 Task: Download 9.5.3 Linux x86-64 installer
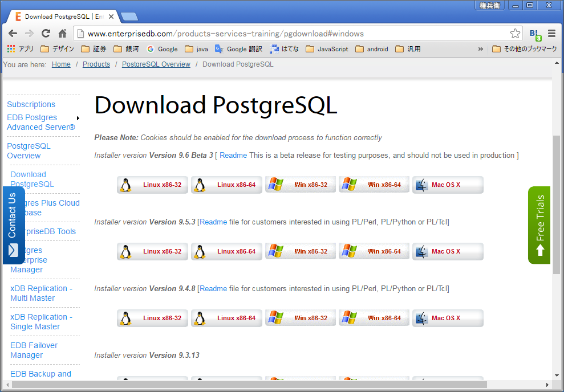pos(226,251)
